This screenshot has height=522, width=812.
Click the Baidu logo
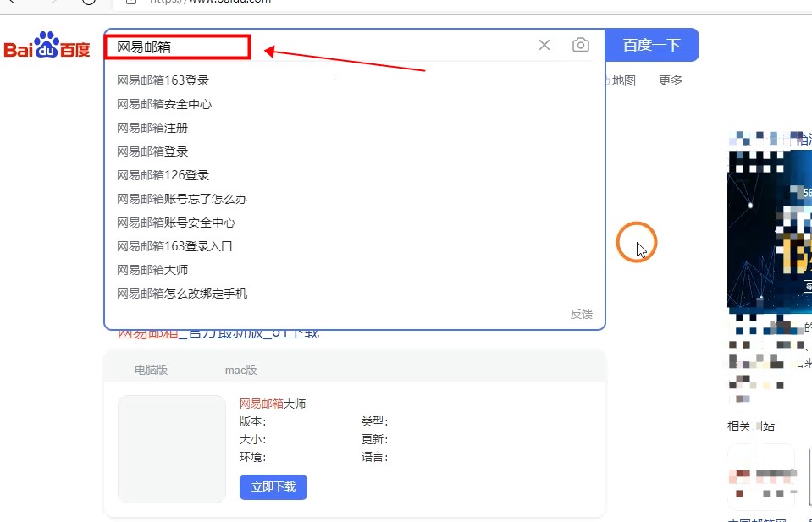pos(47,47)
